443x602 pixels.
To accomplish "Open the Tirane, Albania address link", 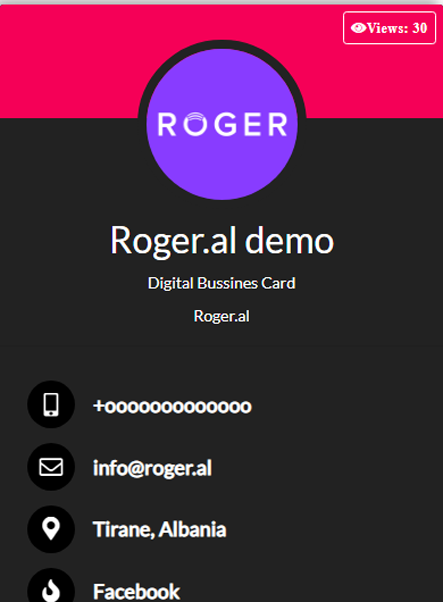I will tap(159, 530).
